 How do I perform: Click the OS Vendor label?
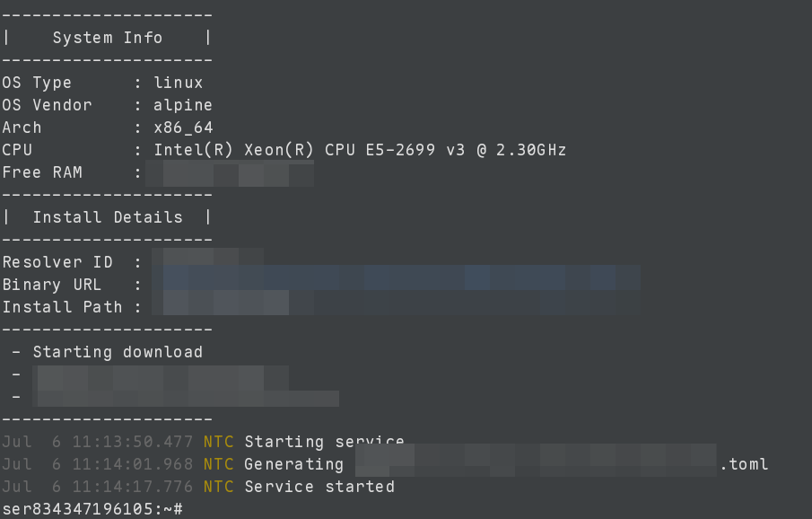(x=47, y=105)
